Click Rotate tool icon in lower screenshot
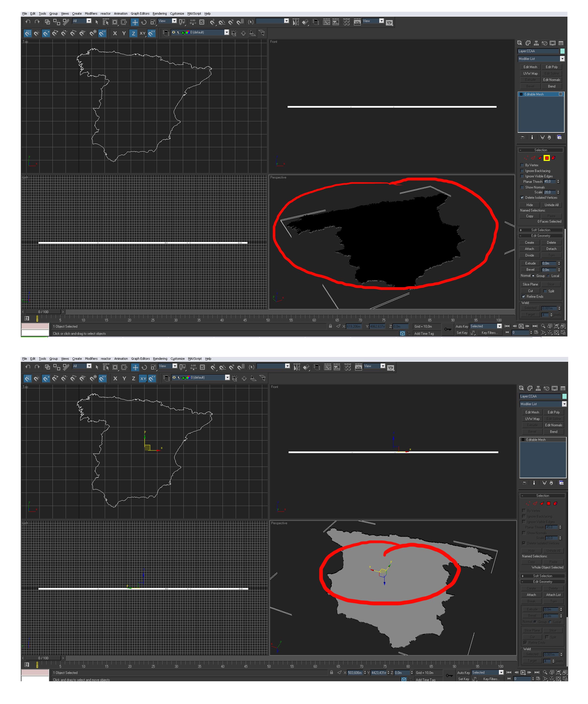 (x=144, y=367)
